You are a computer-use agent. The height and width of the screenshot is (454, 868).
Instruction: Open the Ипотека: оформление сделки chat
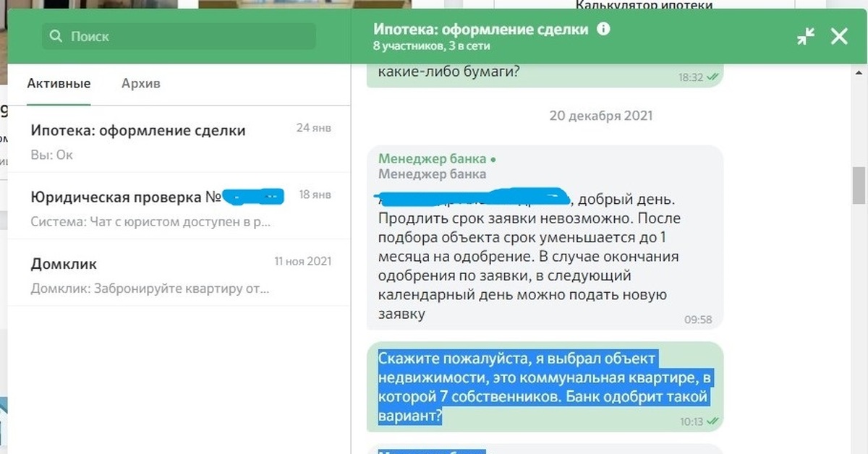[x=179, y=140]
